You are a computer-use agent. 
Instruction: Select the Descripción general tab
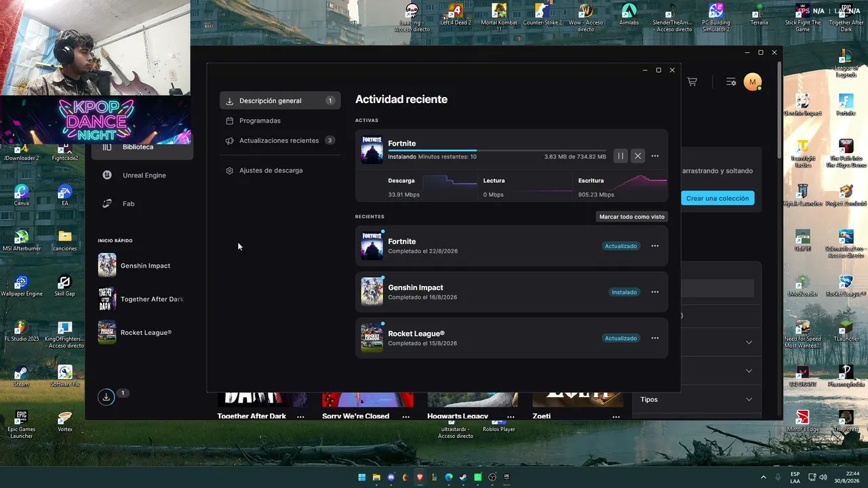pos(280,100)
